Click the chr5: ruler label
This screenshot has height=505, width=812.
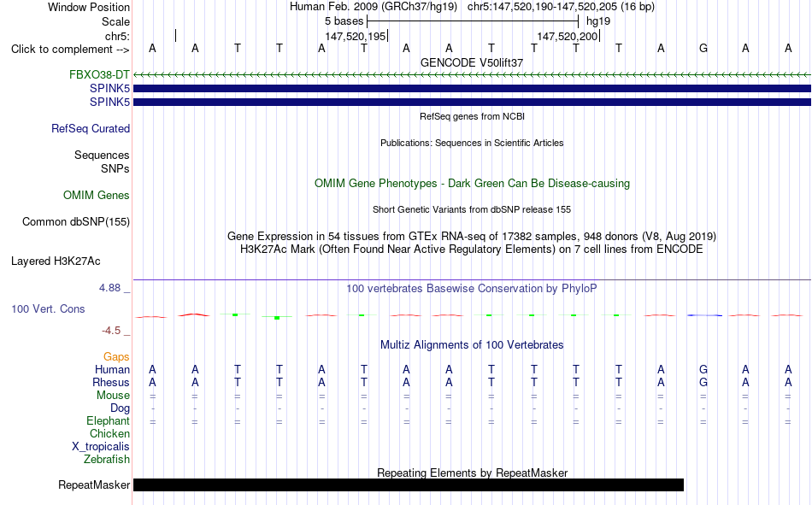(x=118, y=36)
